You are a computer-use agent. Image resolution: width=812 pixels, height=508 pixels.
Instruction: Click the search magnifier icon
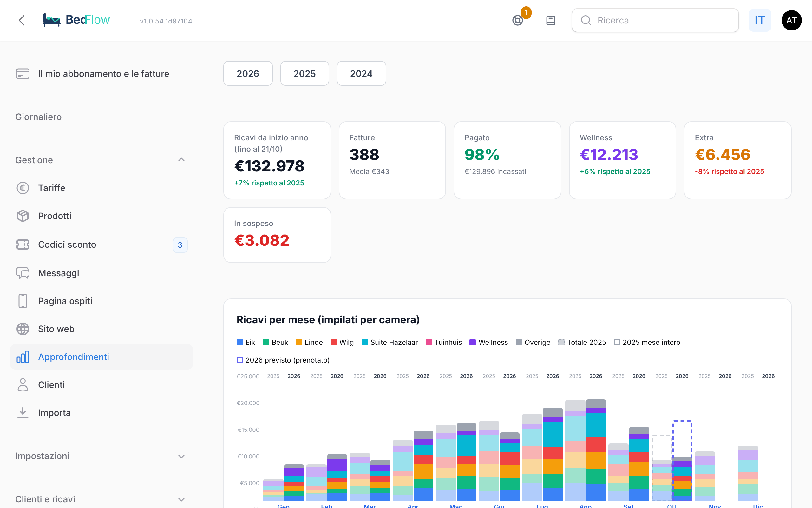click(586, 21)
